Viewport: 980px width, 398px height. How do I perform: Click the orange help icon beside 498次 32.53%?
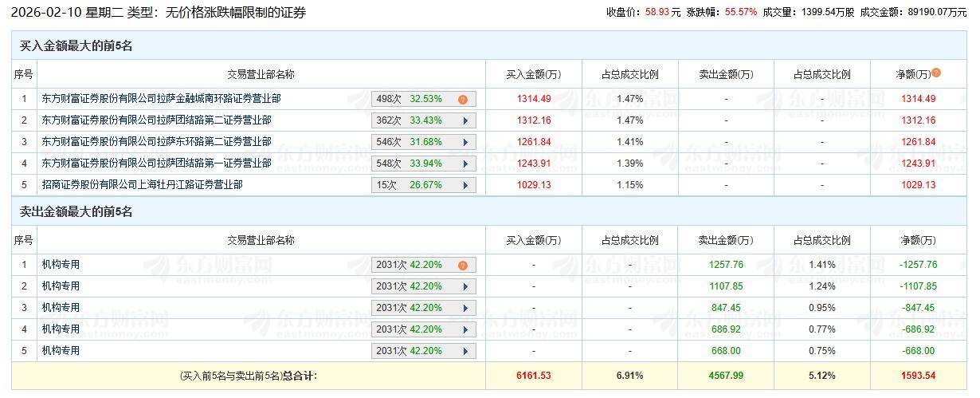click(462, 100)
